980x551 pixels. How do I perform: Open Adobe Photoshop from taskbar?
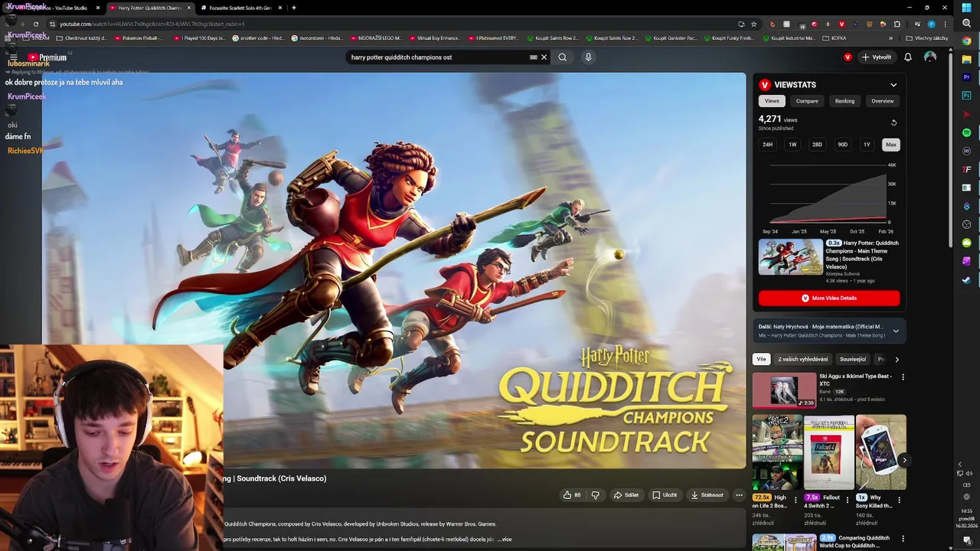966,96
